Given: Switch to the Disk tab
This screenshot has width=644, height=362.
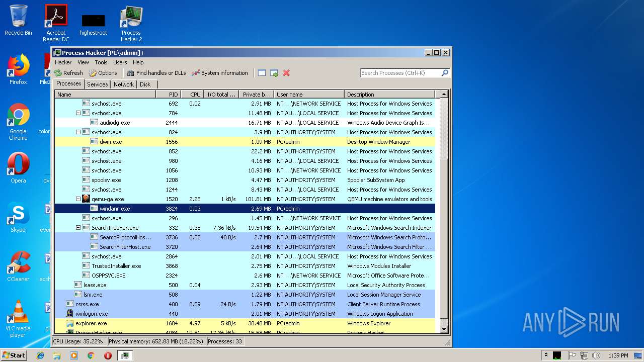Looking at the screenshot, I should coord(145,84).
